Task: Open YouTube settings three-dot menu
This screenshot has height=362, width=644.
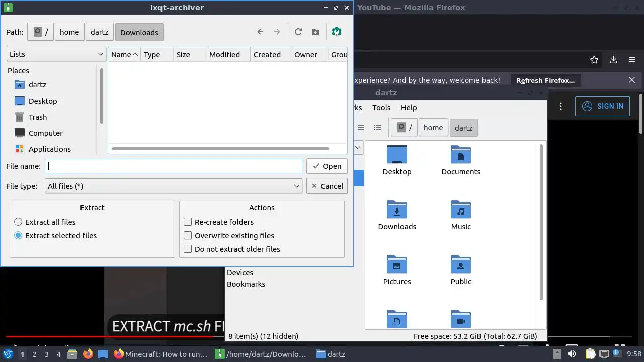Action: click(561, 106)
